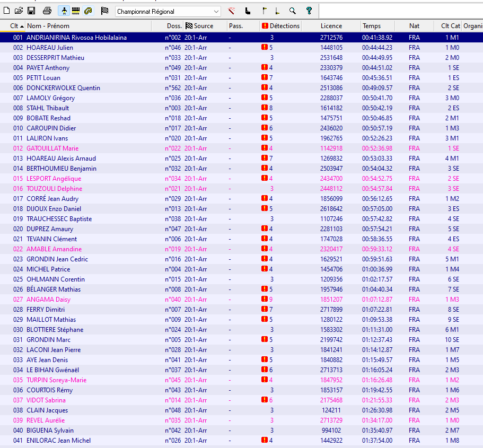Select LESPORT Angélique name
This screenshot has height=448, width=483.
tap(54, 179)
